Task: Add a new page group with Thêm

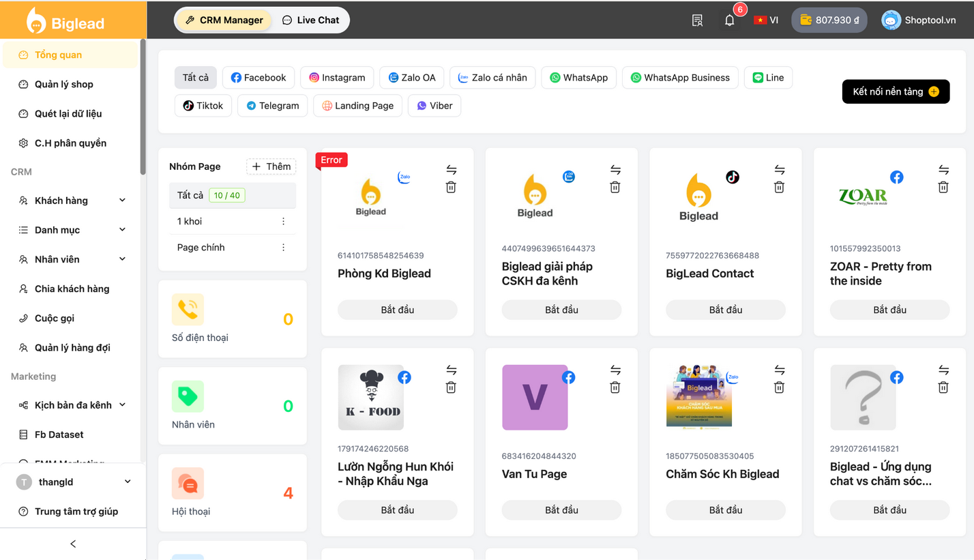Action: pos(271,166)
